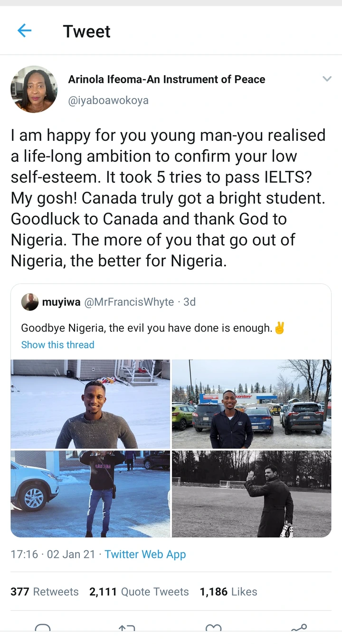Open the parking lot photo
342x644 pixels.
point(251,404)
